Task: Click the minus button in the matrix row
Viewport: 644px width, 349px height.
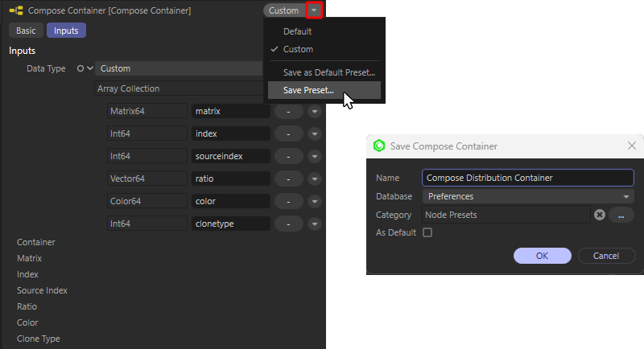Action: pos(288,111)
